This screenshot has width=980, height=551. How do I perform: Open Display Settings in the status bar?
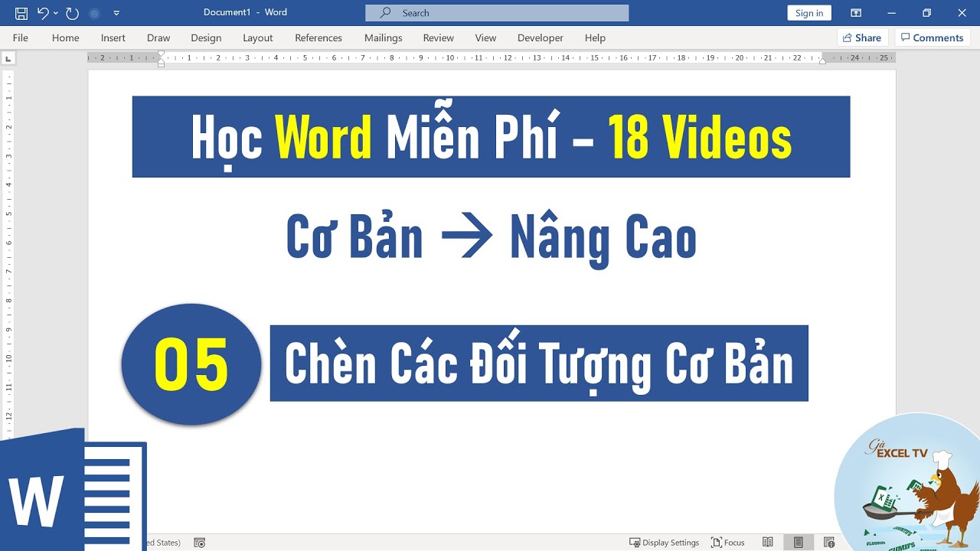click(x=664, y=543)
